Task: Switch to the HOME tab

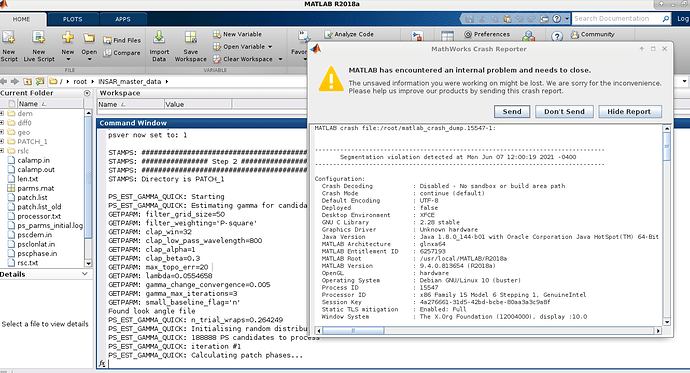Action: point(21,19)
